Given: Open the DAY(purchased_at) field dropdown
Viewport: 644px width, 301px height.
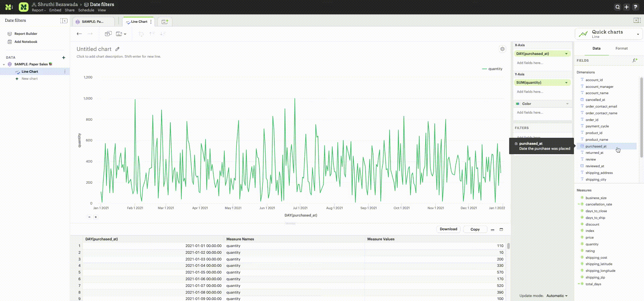Looking at the screenshot, I should (x=566, y=54).
